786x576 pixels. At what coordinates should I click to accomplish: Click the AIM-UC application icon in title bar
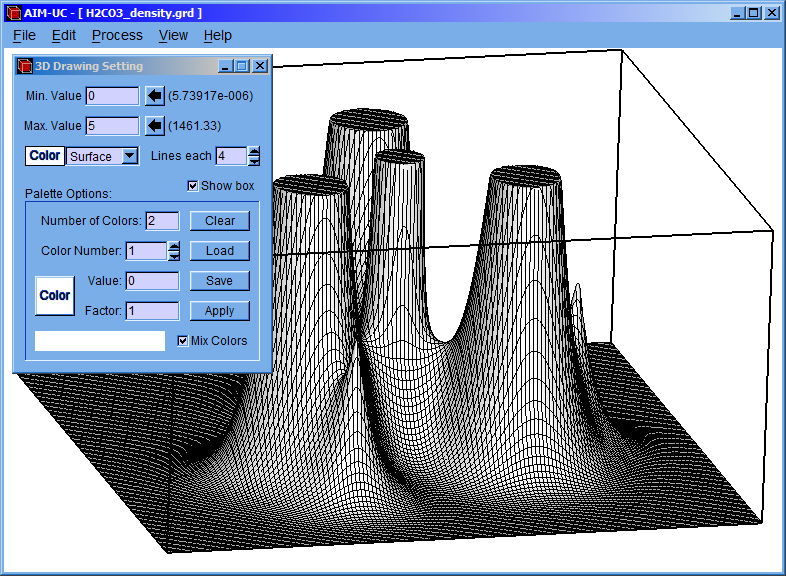pos(11,13)
